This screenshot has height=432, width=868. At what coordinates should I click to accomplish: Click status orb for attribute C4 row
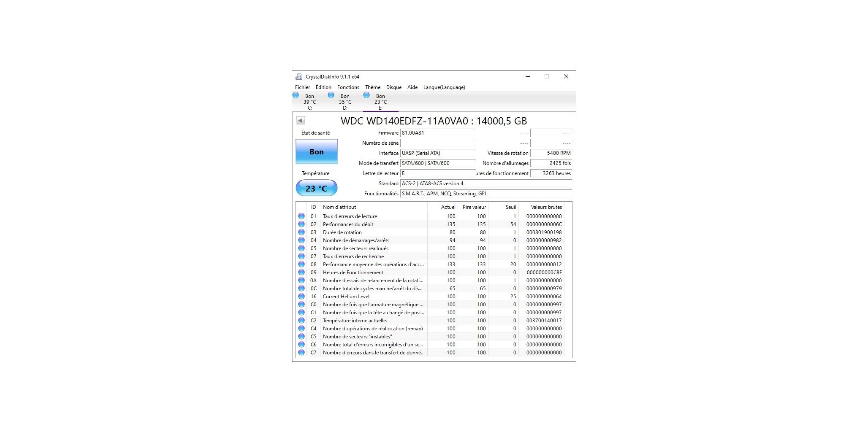tap(301, 328)
